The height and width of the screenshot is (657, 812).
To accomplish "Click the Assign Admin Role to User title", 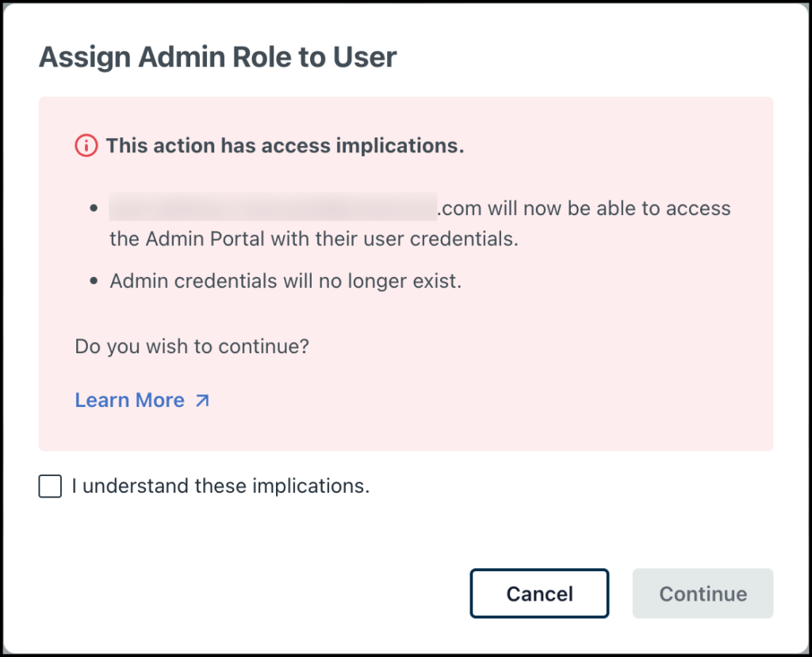I will point(218,56).
